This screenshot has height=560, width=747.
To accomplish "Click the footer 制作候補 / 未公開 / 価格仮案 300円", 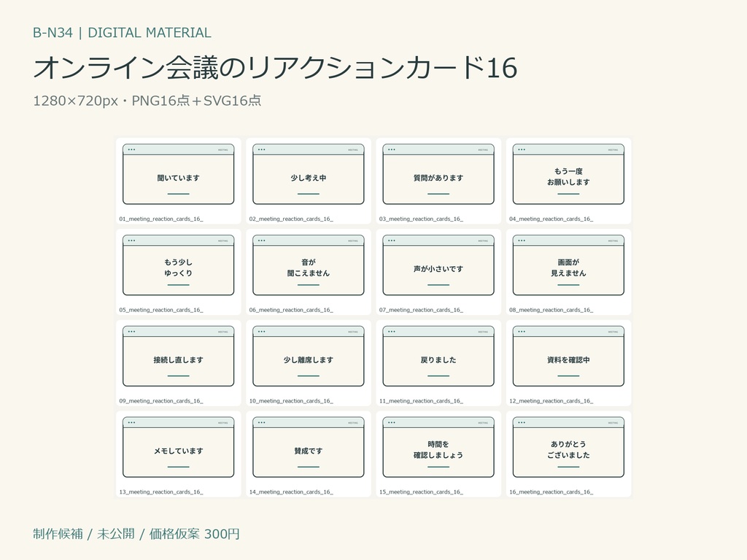I will [x=136, y=534].
